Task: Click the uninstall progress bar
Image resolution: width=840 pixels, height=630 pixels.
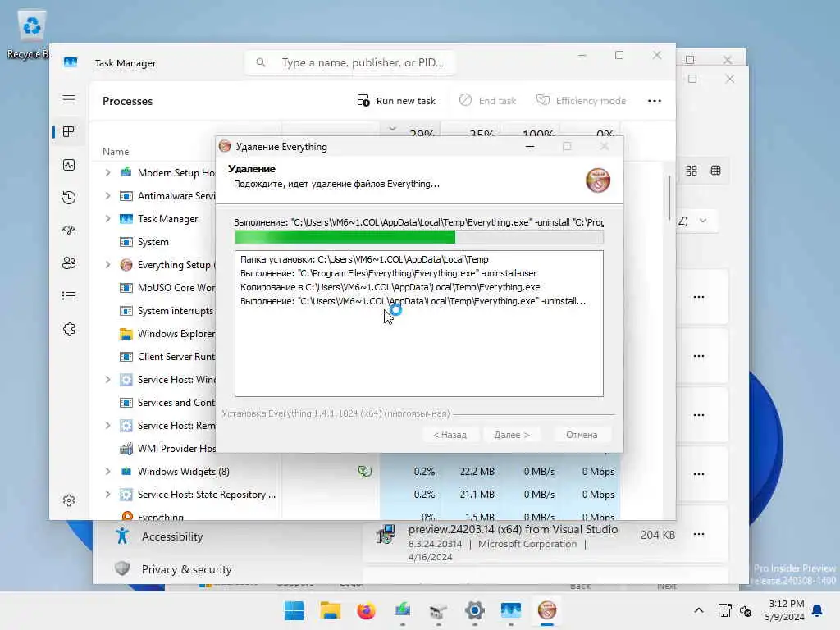Action: pos(419,237)
